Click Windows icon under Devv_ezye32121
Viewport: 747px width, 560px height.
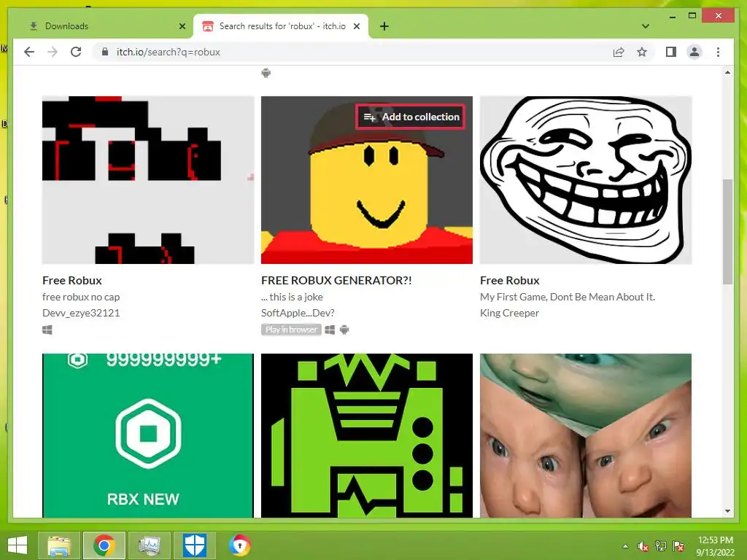47,330
